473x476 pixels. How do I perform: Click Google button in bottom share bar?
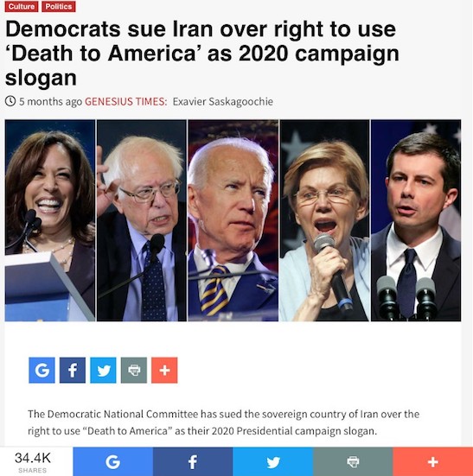point(112,461)
